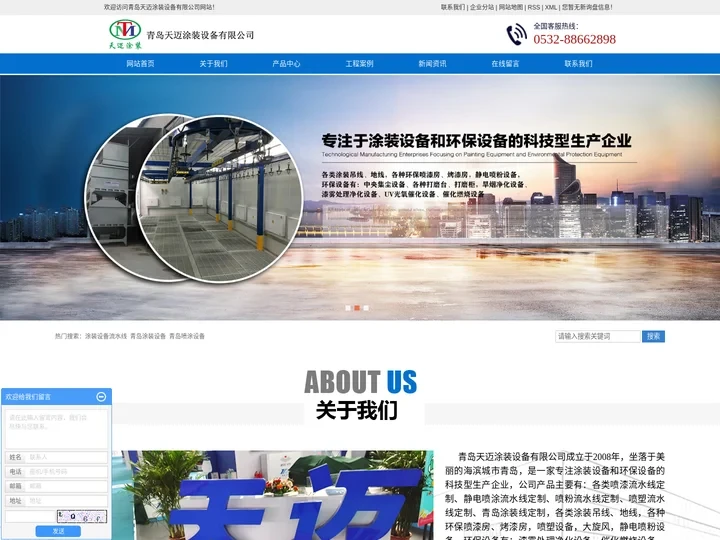The width and height of the screenshot is (720, 540).
Task: Open 新闻资讯 navigation tab
Action: [x=432, y=63]
